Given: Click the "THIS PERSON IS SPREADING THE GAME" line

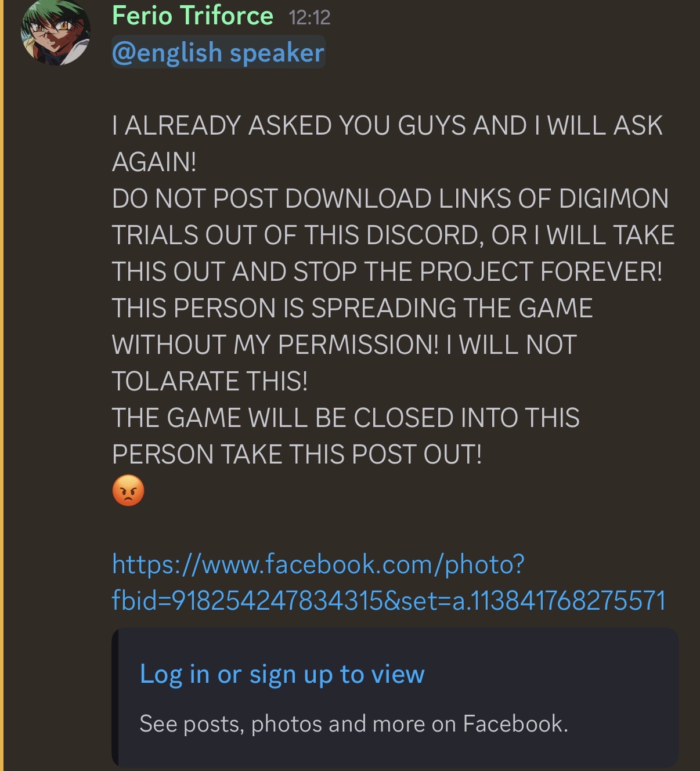Looking at the screenshot, I should pyautogui.click(x=352, y=308).
